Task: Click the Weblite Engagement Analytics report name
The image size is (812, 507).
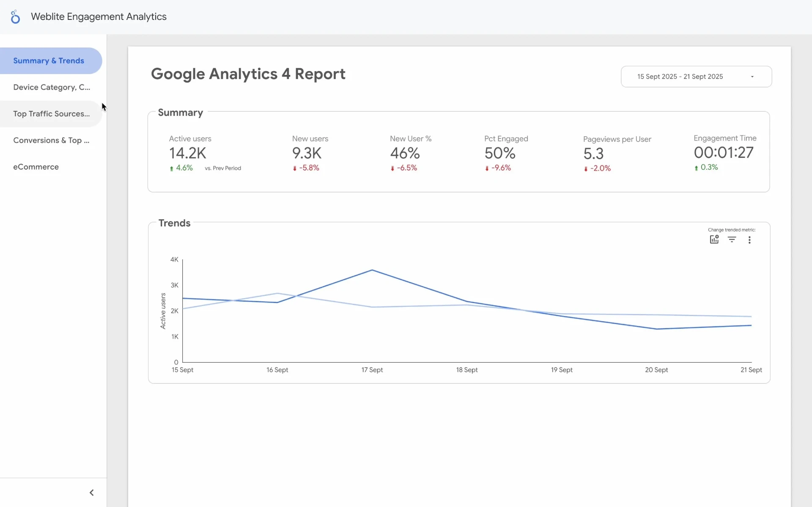Action: point(99,17)
